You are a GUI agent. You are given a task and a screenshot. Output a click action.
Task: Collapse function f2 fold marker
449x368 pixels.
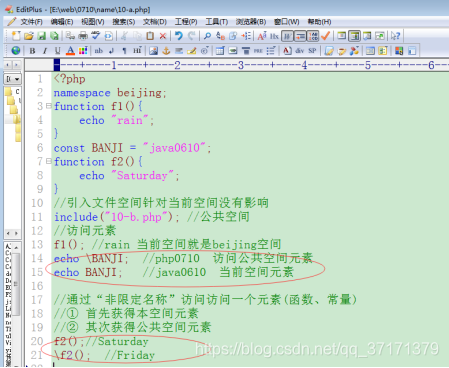49,161
